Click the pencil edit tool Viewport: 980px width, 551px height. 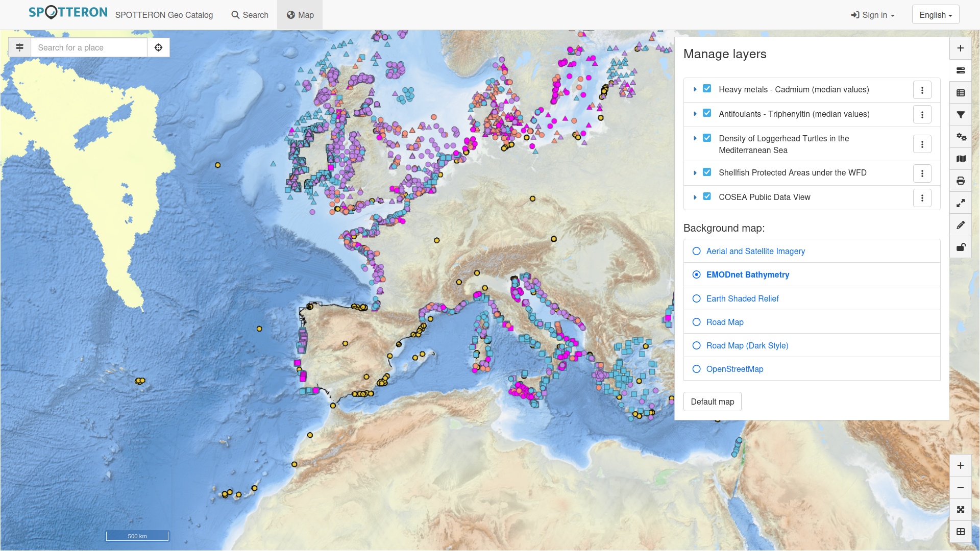coord(961,224)
